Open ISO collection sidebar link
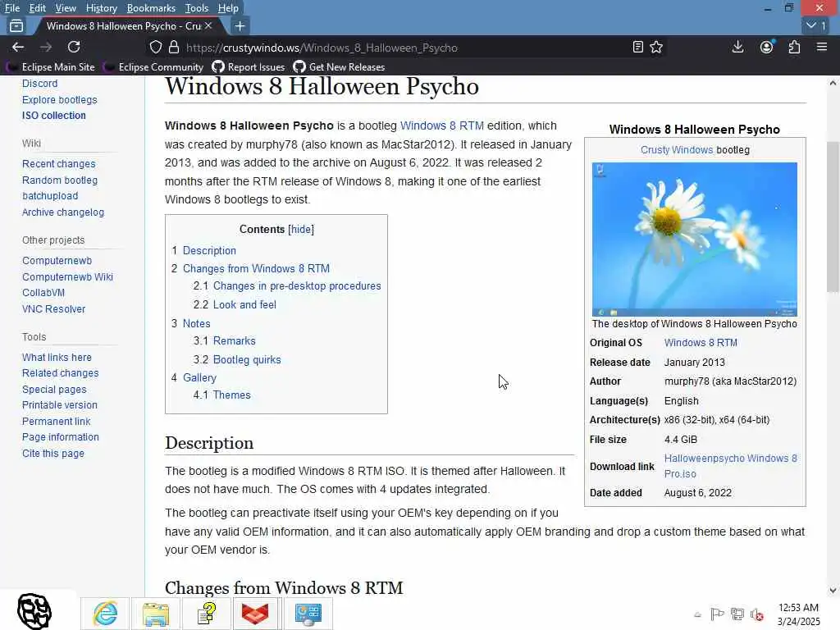This screenshot has width=840, height=630. tap(53, 115)
